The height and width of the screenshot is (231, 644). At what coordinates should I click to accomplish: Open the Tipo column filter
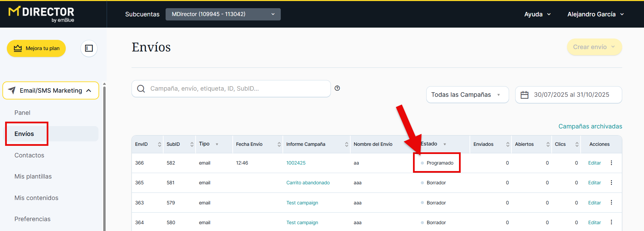click(217, 144)
